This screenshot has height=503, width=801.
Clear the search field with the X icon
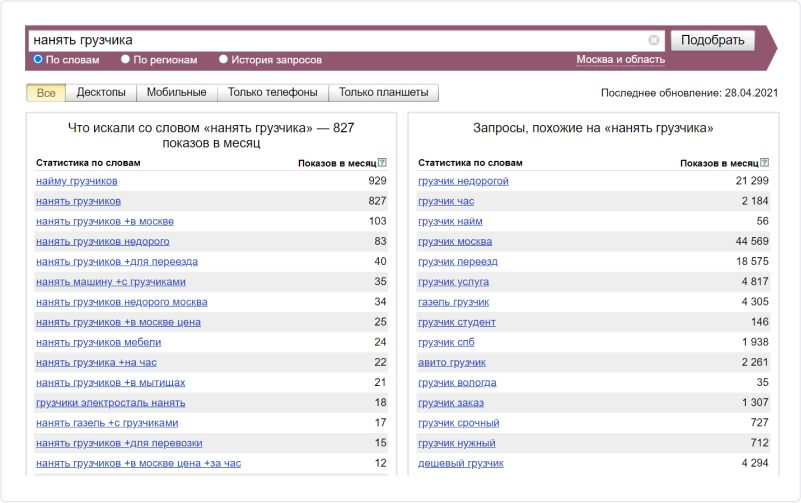(x=654, y=40)
